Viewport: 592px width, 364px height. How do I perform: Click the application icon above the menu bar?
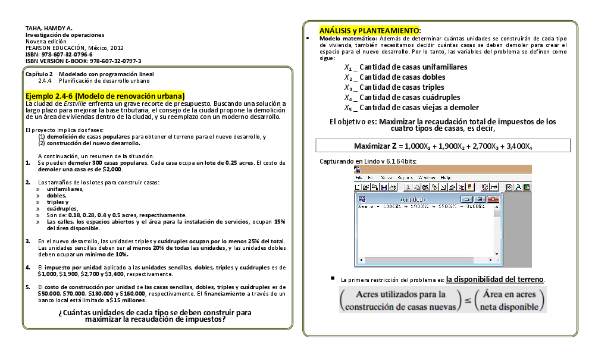[358, 169]
